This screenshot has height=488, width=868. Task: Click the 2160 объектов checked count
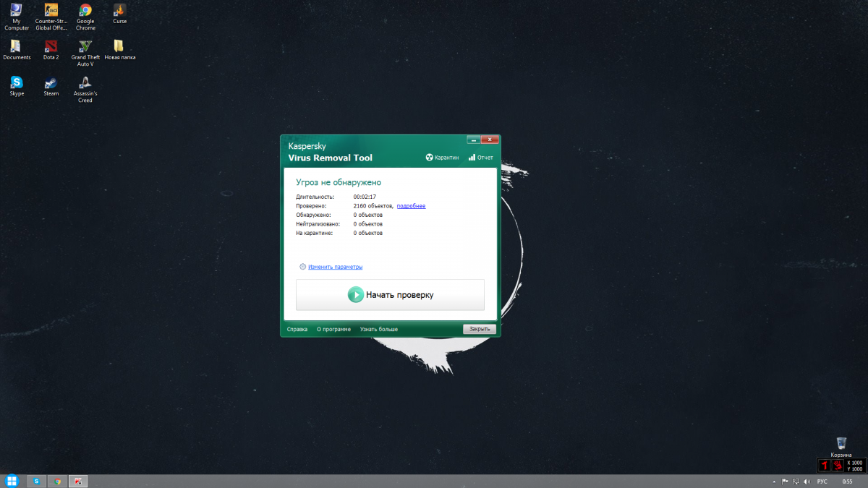(373, 206)
